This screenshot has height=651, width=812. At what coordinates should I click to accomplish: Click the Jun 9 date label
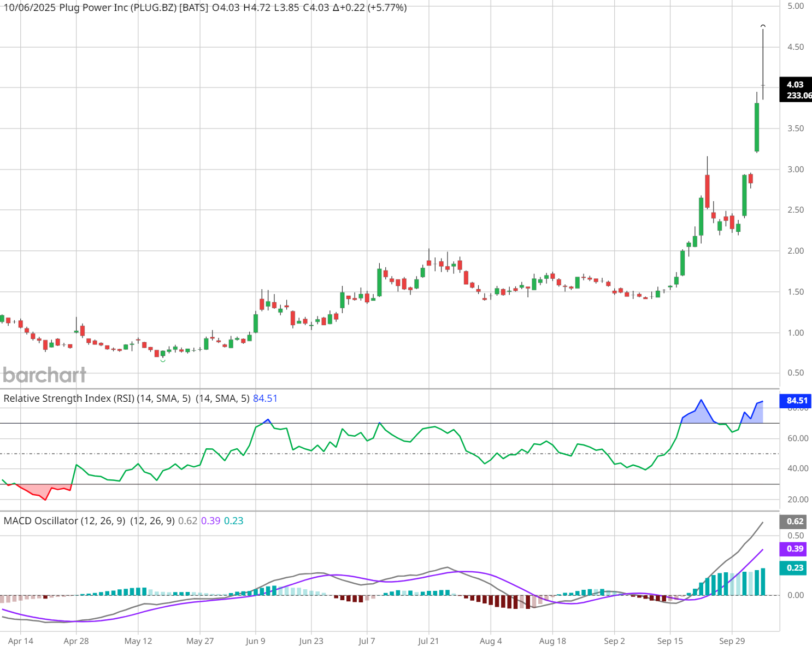[256, 641]
